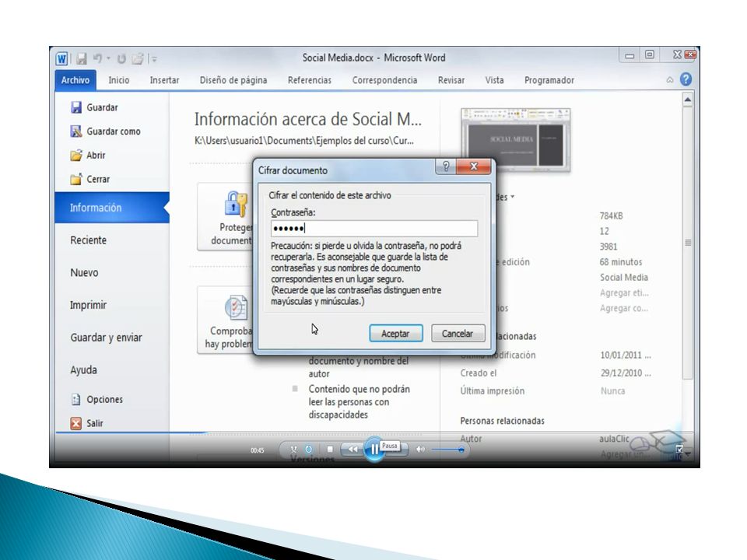Minimize the ribbon with the caret icon
The image size is (747, 560).
click(670, 80)
